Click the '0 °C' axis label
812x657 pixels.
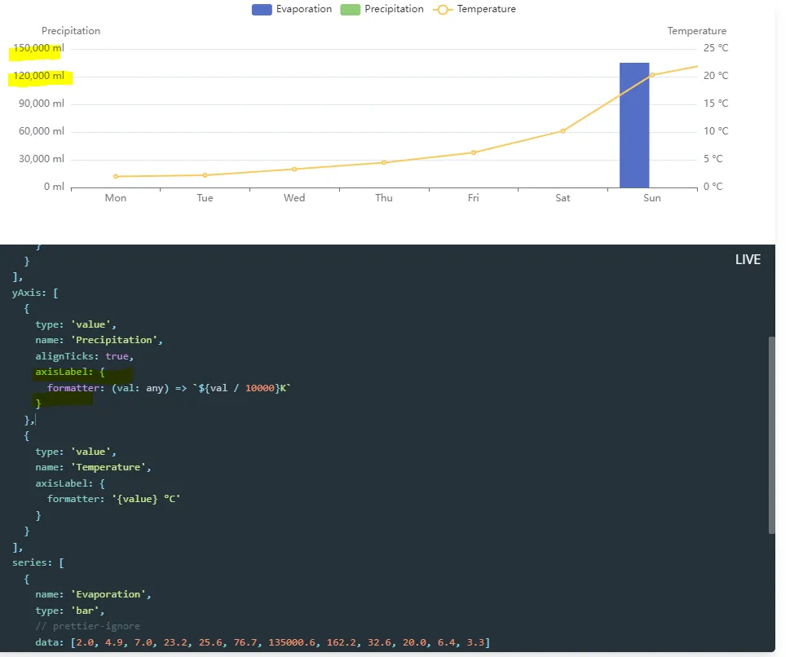[713, 187]
